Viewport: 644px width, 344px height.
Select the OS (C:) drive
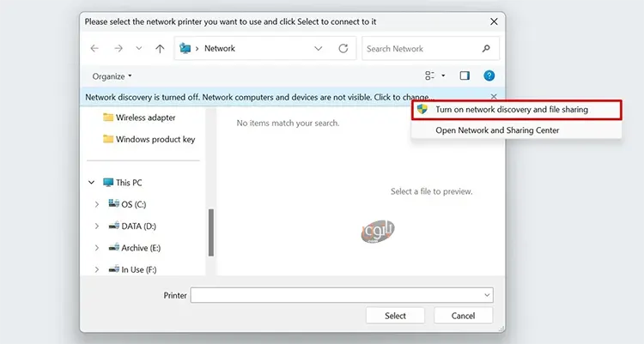click(x=127, y=204)
